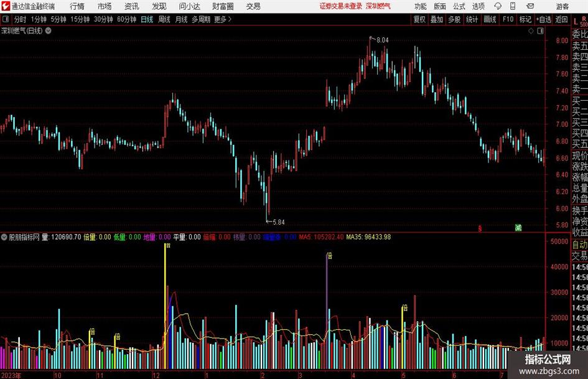Viewport: 588px width, 379px height.
Task: Click the green 减 marker on chart
Action: pos(518,227)
